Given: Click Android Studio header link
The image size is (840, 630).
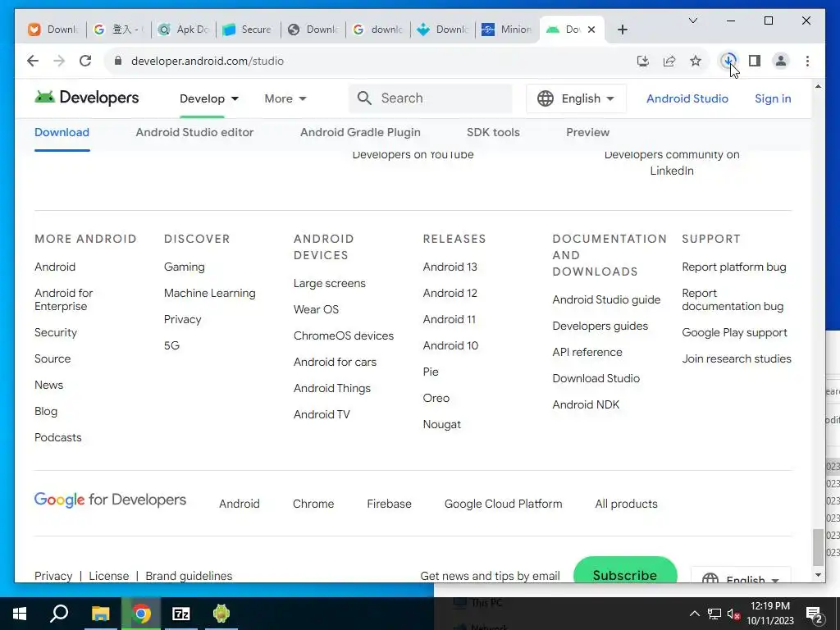Looking at the screenshot, I should [687, 98].
